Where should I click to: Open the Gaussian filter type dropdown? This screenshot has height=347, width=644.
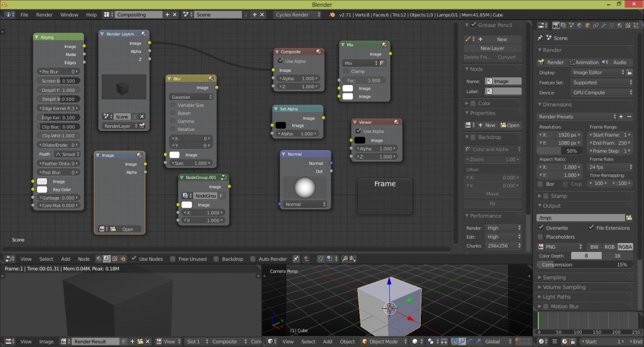(191, 97)
